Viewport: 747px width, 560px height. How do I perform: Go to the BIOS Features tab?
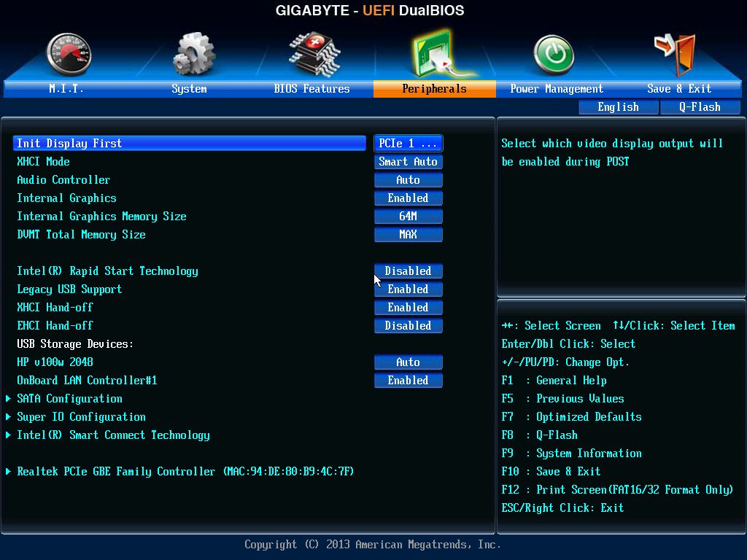(x=311, y=88)
